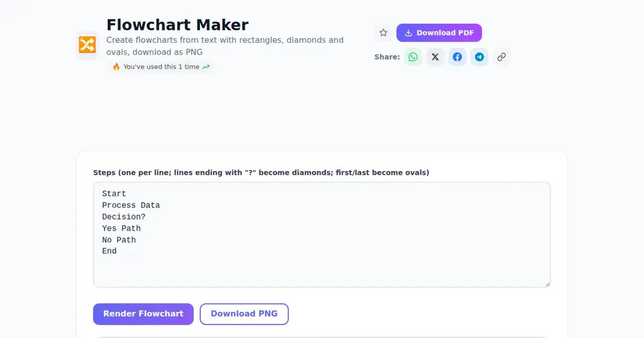Click the Flowchart Maker page title

click(178, 25)
